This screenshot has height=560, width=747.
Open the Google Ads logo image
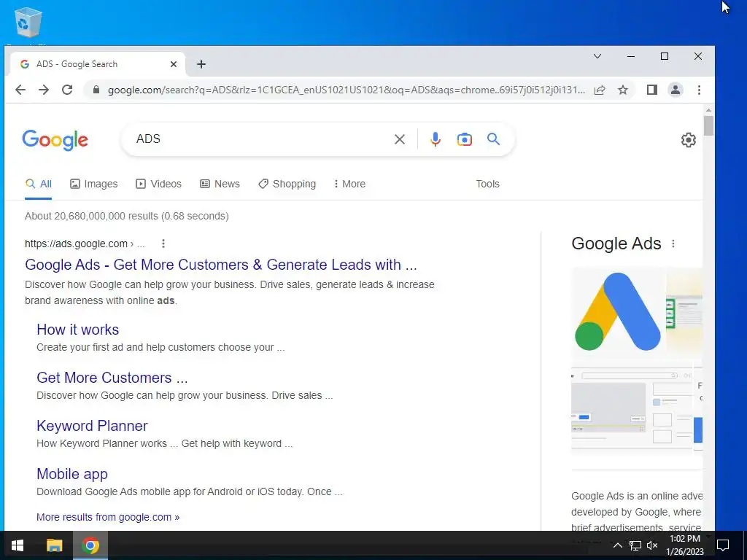pos(618,312)
